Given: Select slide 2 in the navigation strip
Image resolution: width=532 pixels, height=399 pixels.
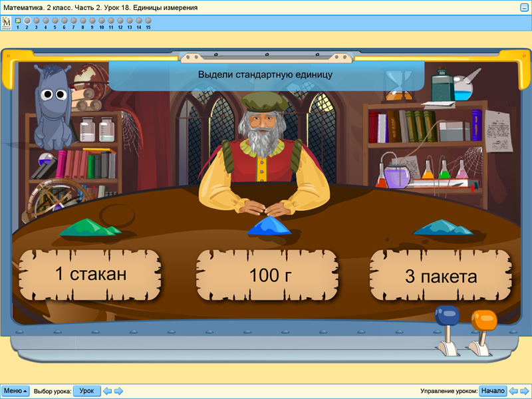Looking at the screenshot, I should (27, 20).
